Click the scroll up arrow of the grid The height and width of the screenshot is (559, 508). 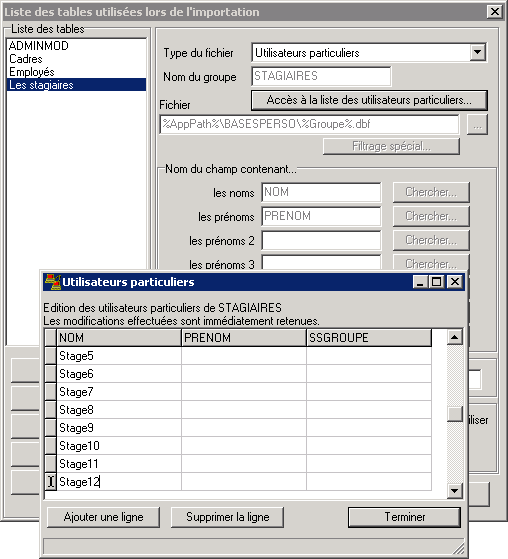455,337
